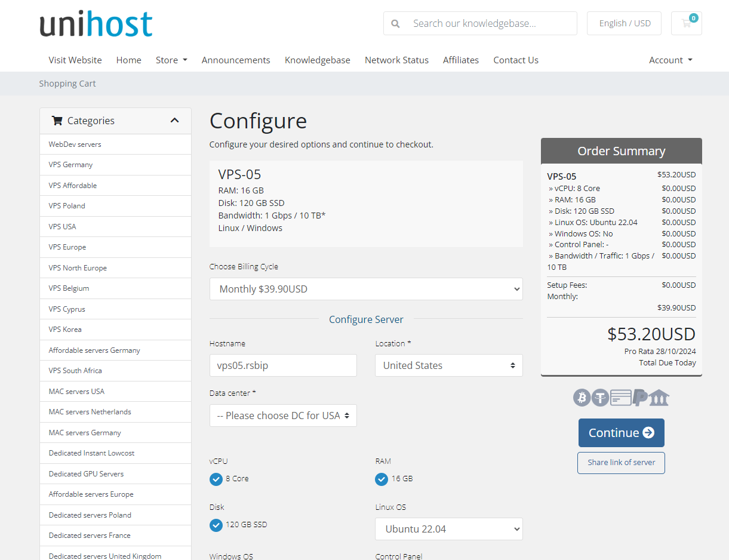Viewport: 729px width, 560px height.
Task: Open Dedicated servers Poland category
Action: (x=115, y=515)
